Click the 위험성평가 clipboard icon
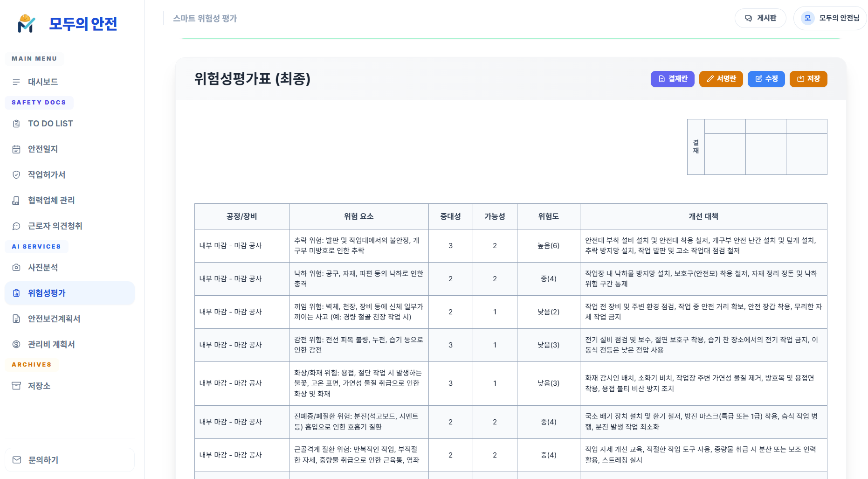This screenshot has height=479, width=868. pos(16,293)
